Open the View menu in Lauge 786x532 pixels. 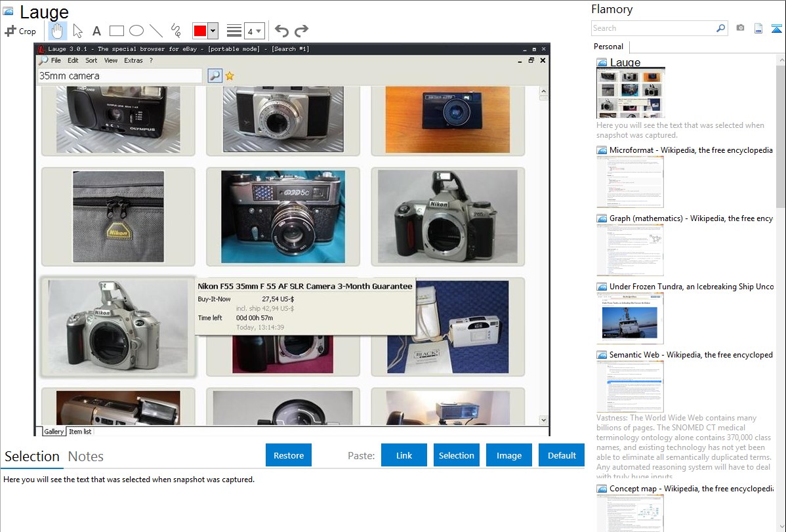pos(111,60)
